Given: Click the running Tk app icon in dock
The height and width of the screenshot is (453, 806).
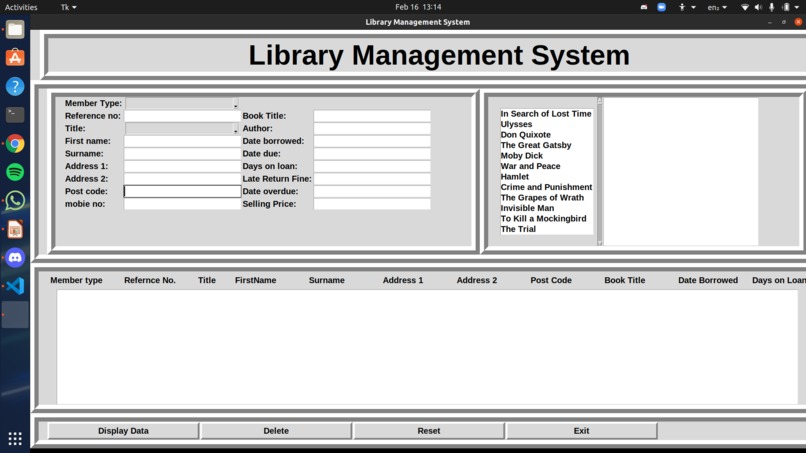Looking at the screenshot, I should click(15, 314).
